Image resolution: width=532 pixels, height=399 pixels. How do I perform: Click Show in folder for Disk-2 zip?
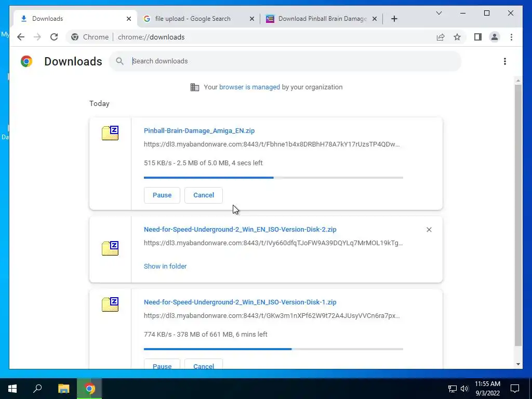tap(165, 267)
